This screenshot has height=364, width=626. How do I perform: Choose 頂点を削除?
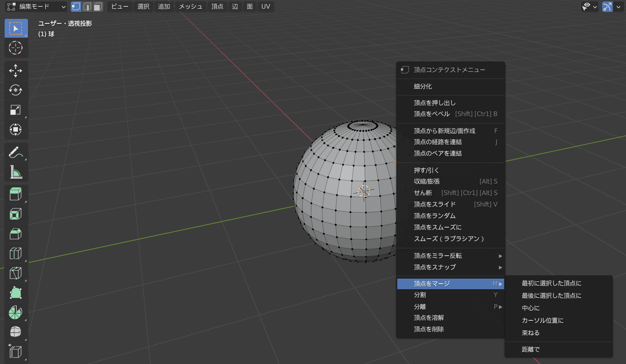[451, 329]
